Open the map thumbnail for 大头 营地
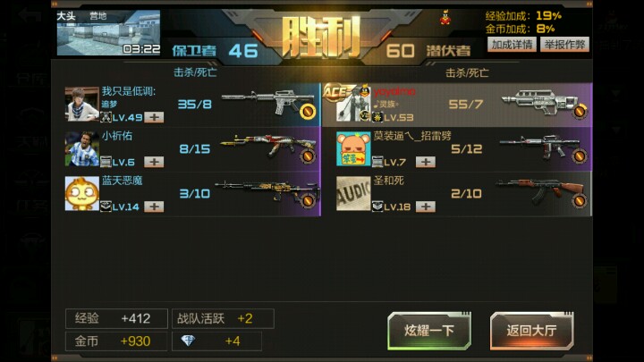 108,33
